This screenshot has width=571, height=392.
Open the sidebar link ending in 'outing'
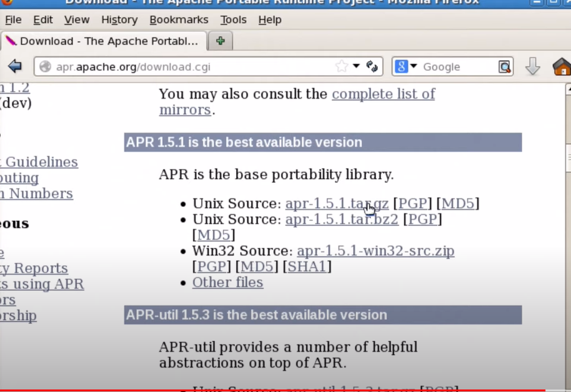click(x=19, y=178)
